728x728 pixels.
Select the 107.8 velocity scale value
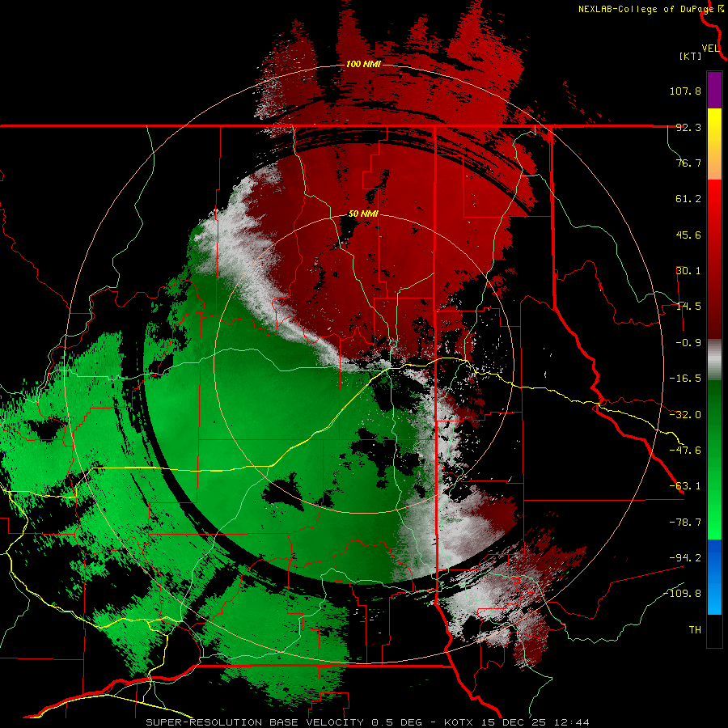685,91
